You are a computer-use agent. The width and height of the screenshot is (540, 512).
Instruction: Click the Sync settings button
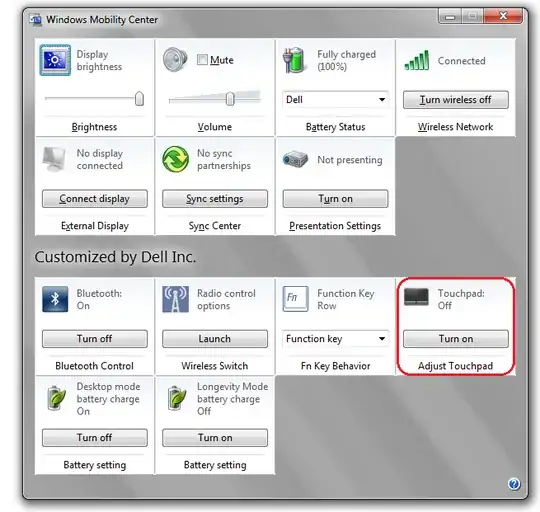215,199
